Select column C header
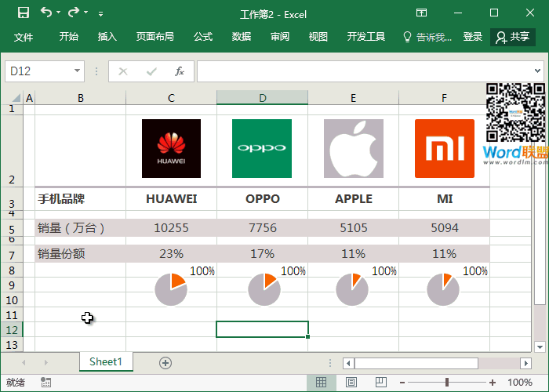 (171, 98)
